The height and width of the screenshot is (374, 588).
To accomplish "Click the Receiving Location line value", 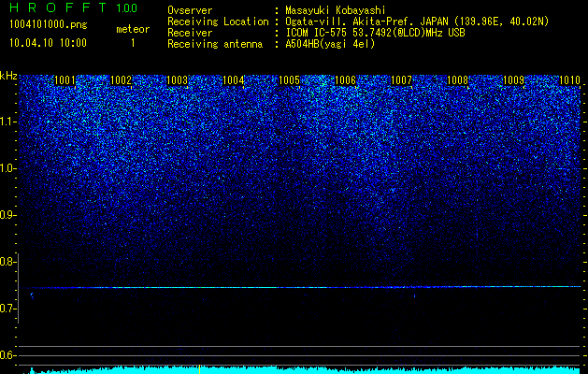I will (417, 22).
